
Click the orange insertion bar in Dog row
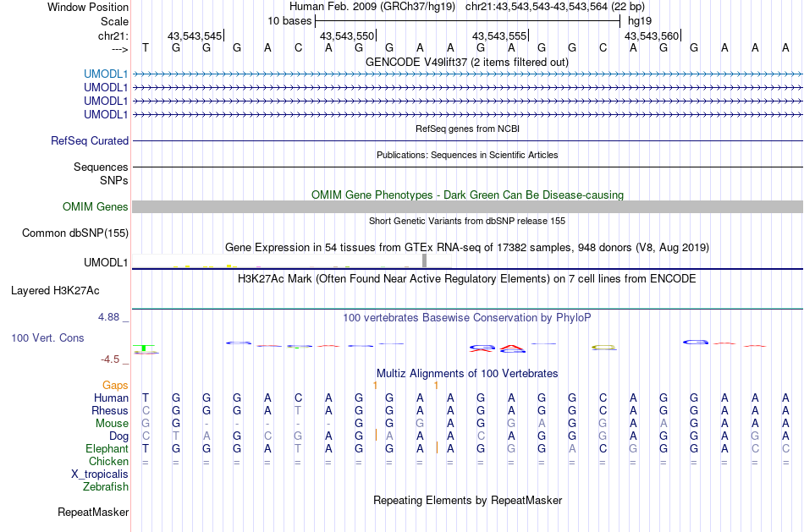(376, 436)
